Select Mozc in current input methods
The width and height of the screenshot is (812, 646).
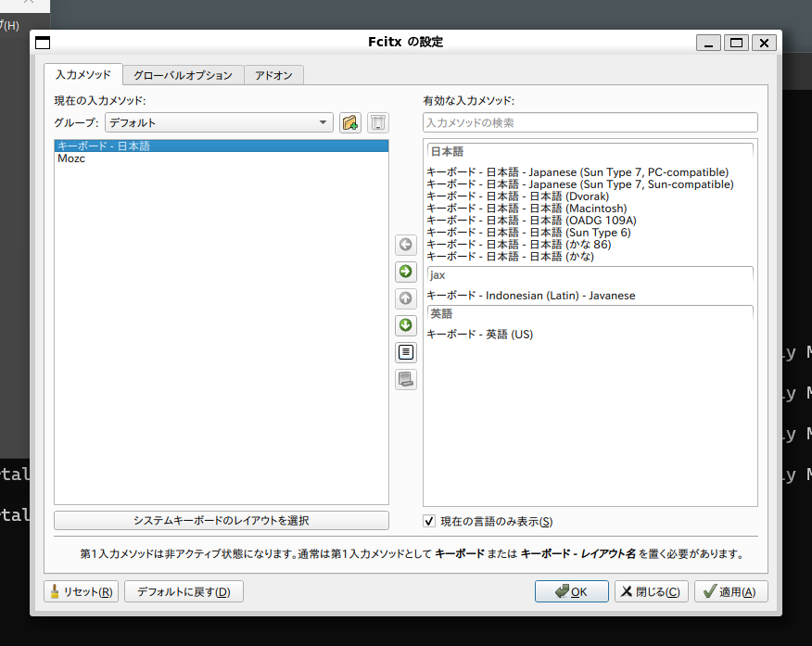[x=71, y=158]
